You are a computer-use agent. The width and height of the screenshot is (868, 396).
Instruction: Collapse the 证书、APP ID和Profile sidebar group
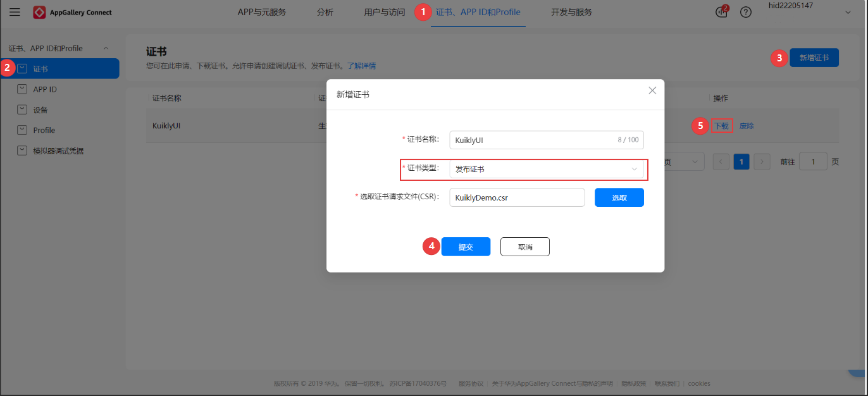[x=106, y=48]
